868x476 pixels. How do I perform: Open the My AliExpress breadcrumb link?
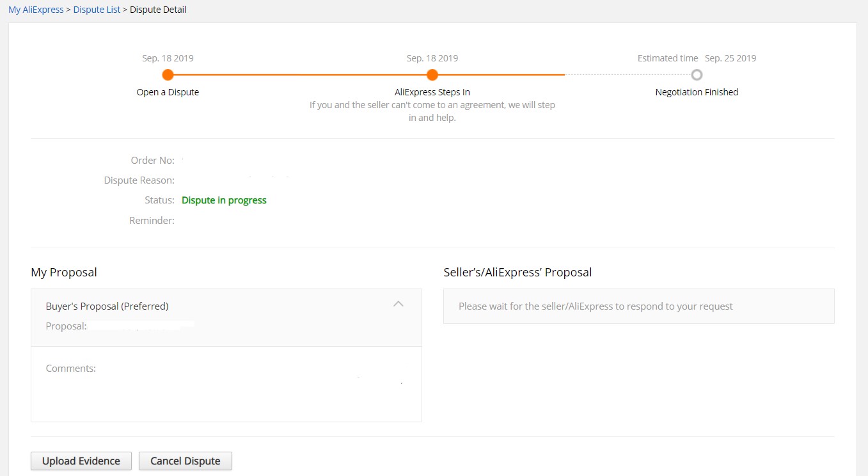(x=36, y=10)
